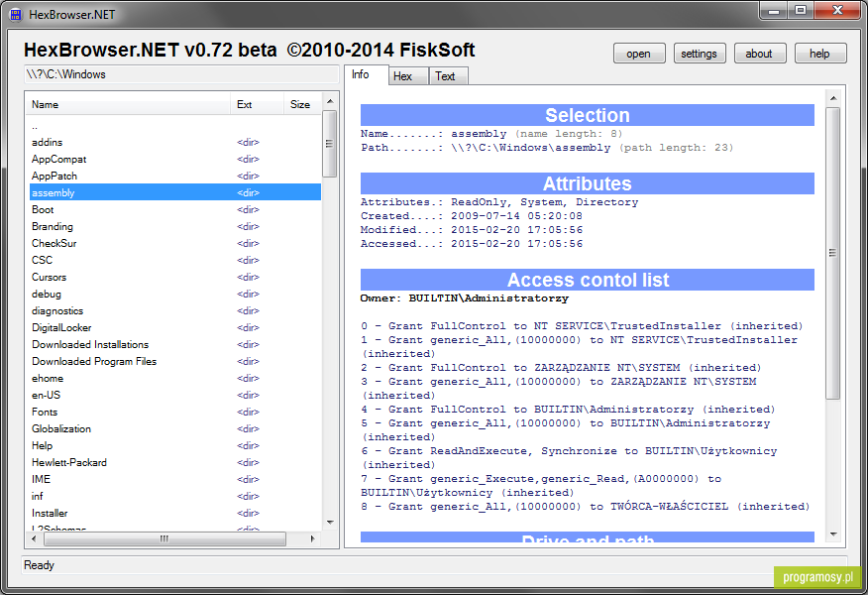Select the debug folder
The image size is (868, 595).
(175, 295)
